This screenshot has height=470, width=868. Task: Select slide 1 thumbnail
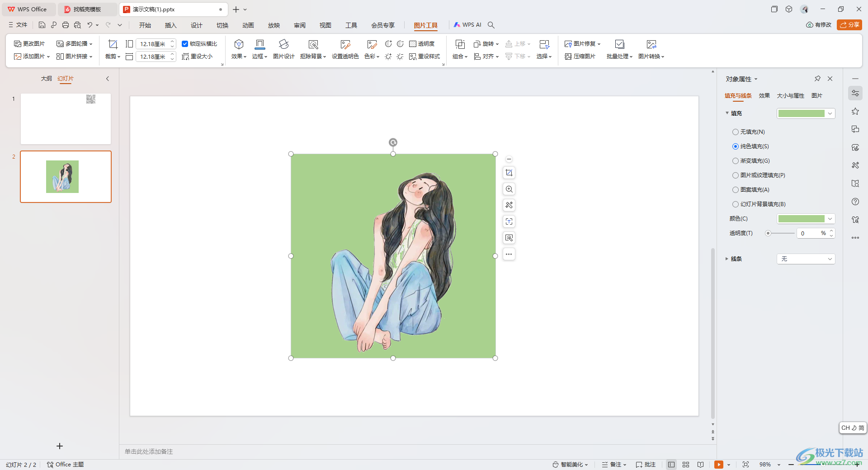point(66,119)
